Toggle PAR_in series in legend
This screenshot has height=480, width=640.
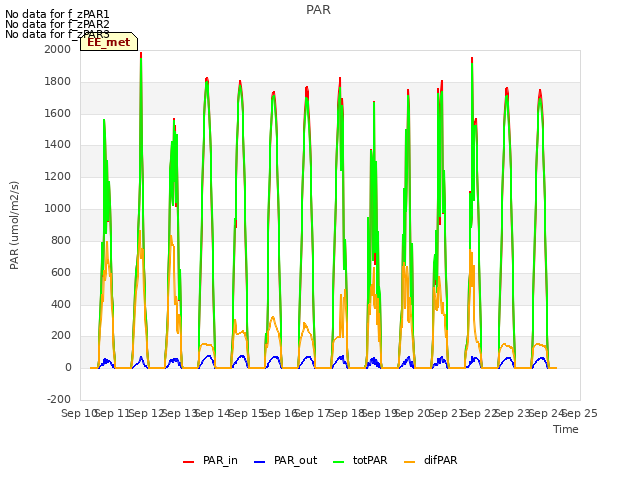click(x=210, y=460)
